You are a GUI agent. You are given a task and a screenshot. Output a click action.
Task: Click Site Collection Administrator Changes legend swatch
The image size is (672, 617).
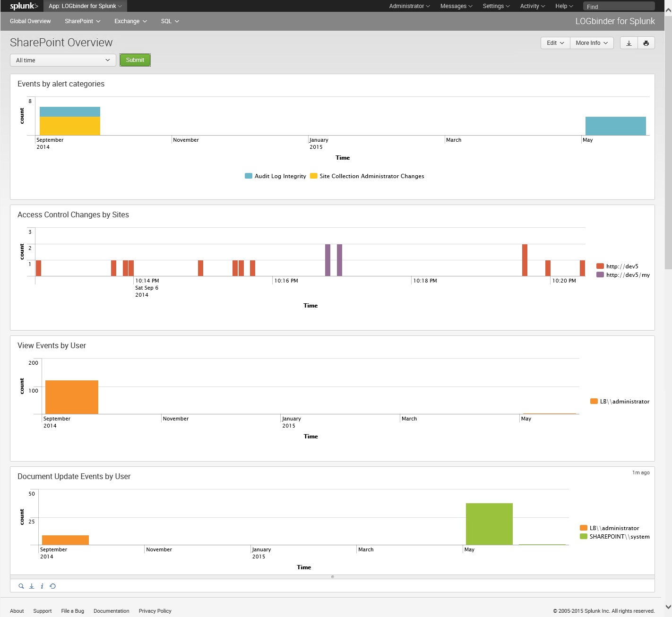pyautogui.click(x=314, y=176)
